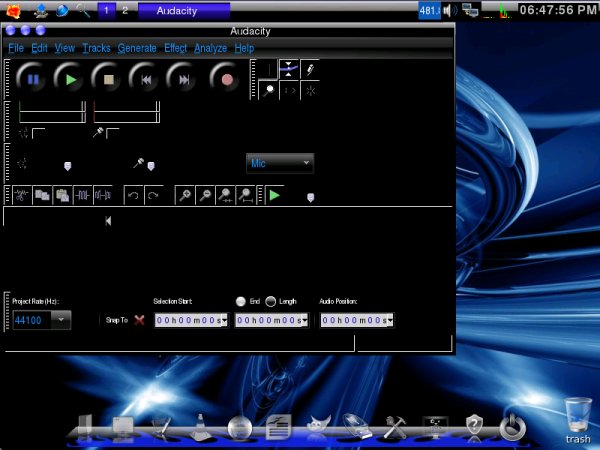Open Selection Start time format dropdown arrow
600x450 pixels.
click(x=224, y=320)
